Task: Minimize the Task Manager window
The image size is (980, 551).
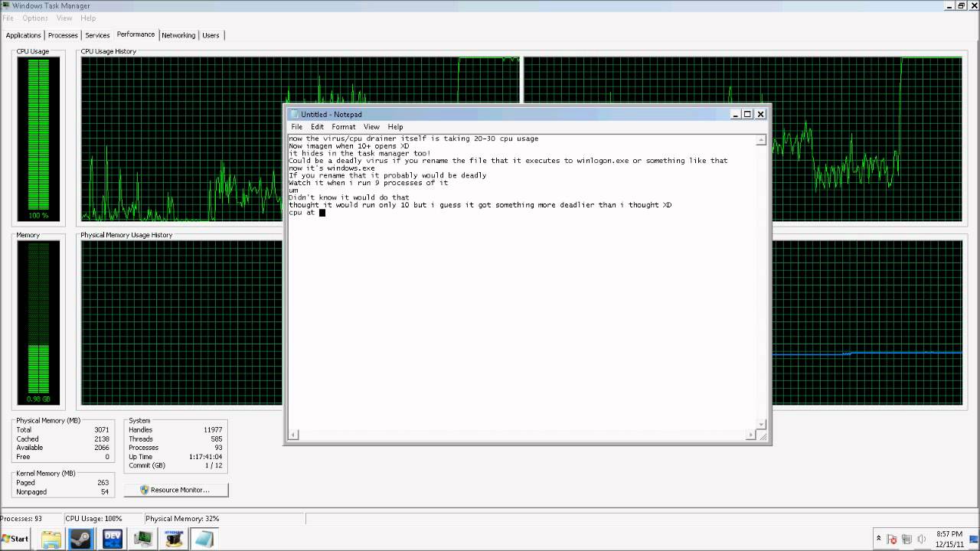Action: click(x=949, y=5)
